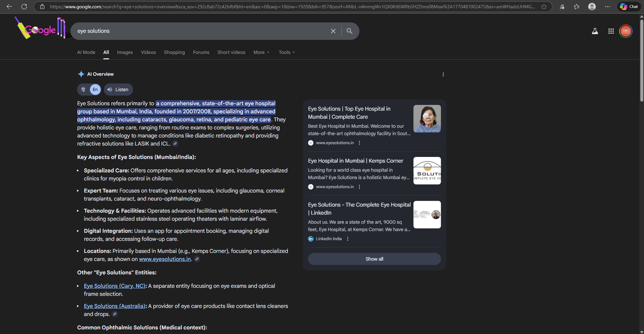The height and width of the screenshot is (334, 644).
Task: Click the browser address bar URL
Action: click(293, 6)
